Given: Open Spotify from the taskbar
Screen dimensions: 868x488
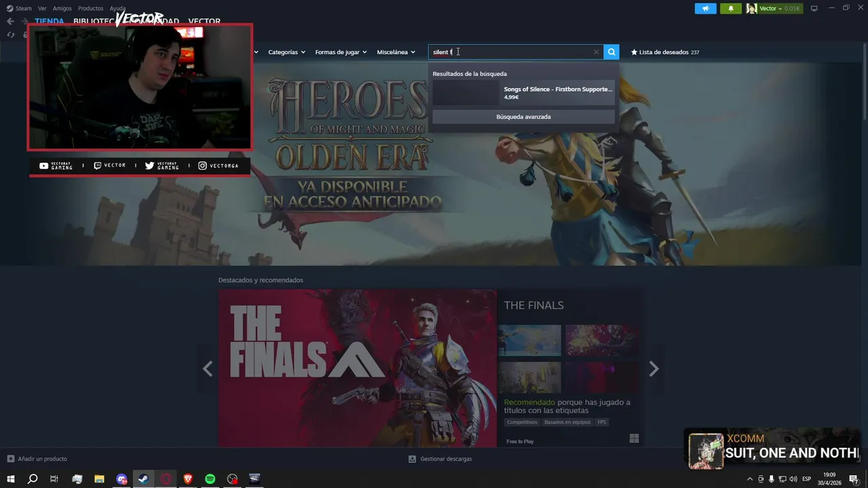Looking at the screenshot, I should [210, 479].
